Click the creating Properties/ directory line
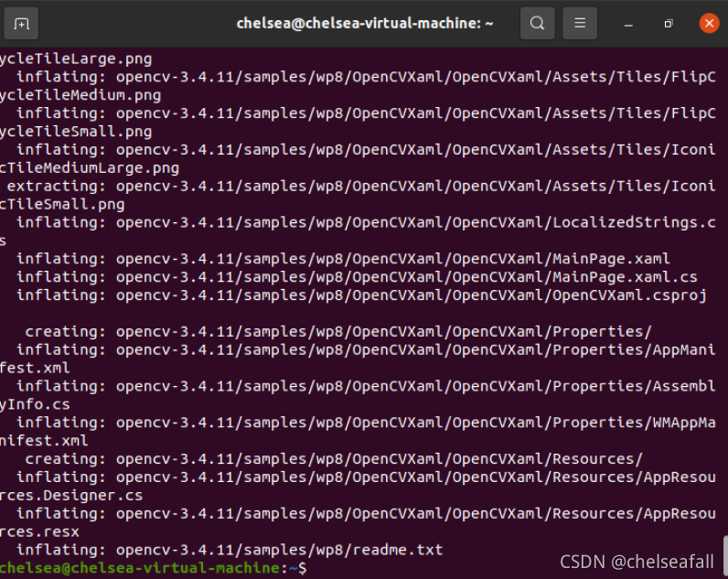728x579 pixels. [338, 331]
